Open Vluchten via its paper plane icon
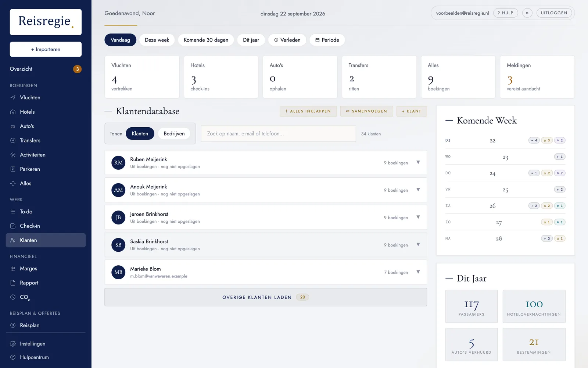The width and height of the screenshot is (588, 368). click(13, 98)
